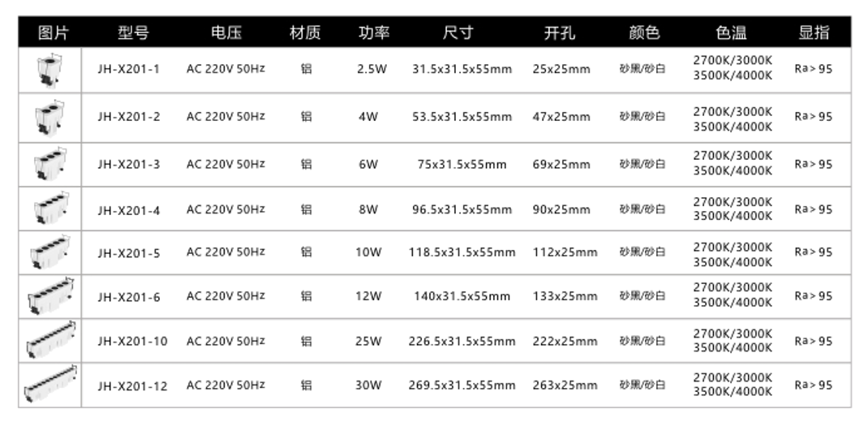The image size is (868, 422).
Task: Open the JH-X201-6 lamp thumbnail
Action: tap(50, 296)
